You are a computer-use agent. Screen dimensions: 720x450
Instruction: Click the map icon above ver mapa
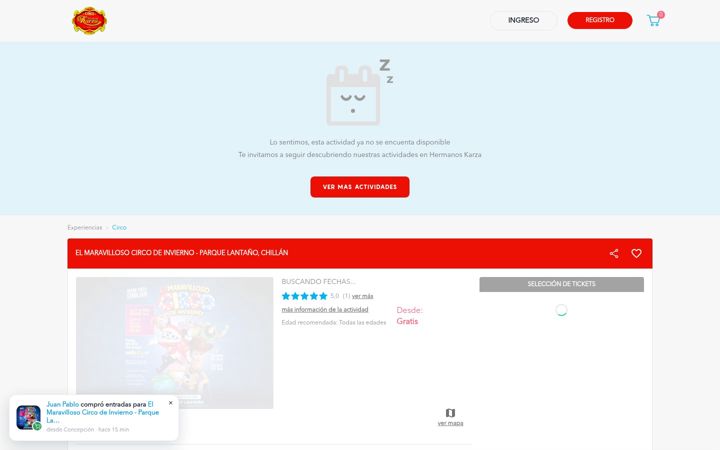pos(450,413)
